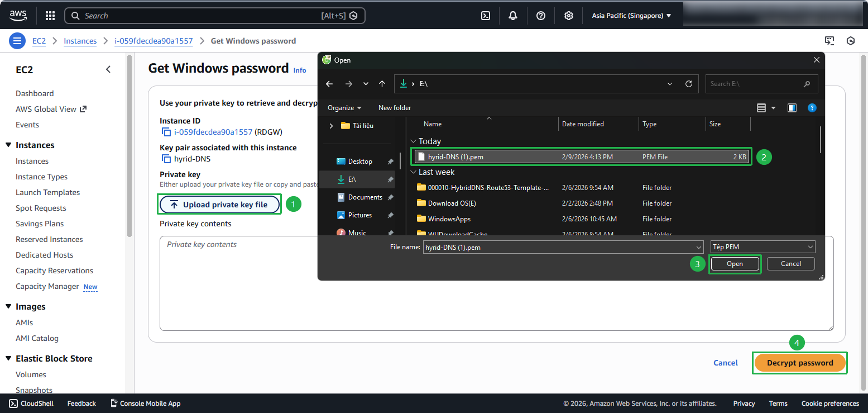Collapse the Instances section in the sidebar
Viewport: 868px width, 413px height.
click(x=8, y=145)
